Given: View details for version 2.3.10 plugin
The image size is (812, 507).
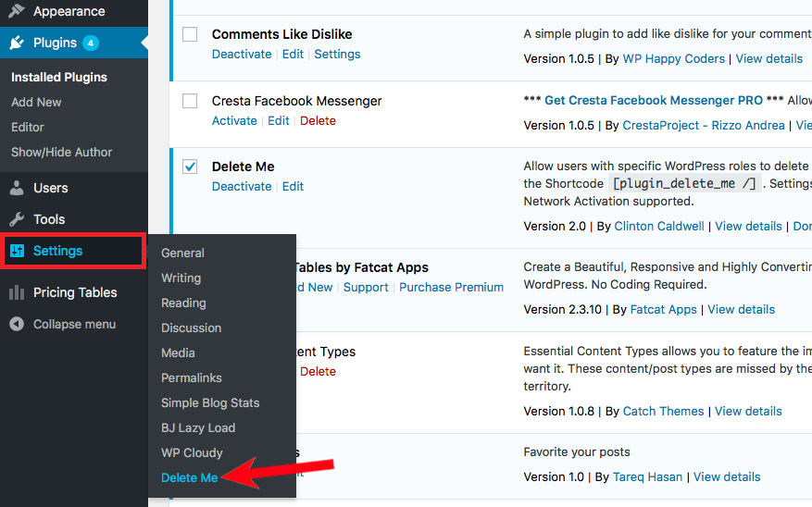Looking at the screenshot, I should (741, 309).
